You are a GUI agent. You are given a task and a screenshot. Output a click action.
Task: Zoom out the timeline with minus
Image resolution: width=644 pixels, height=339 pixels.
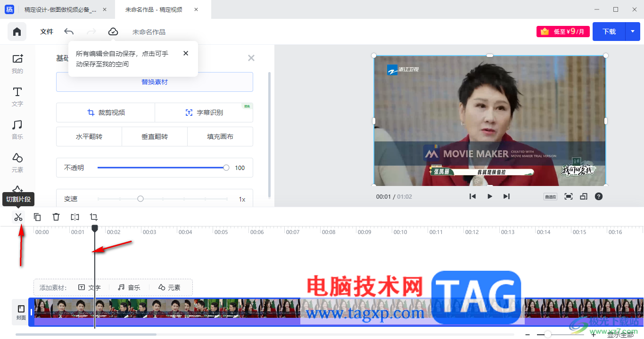pos(527,335)
